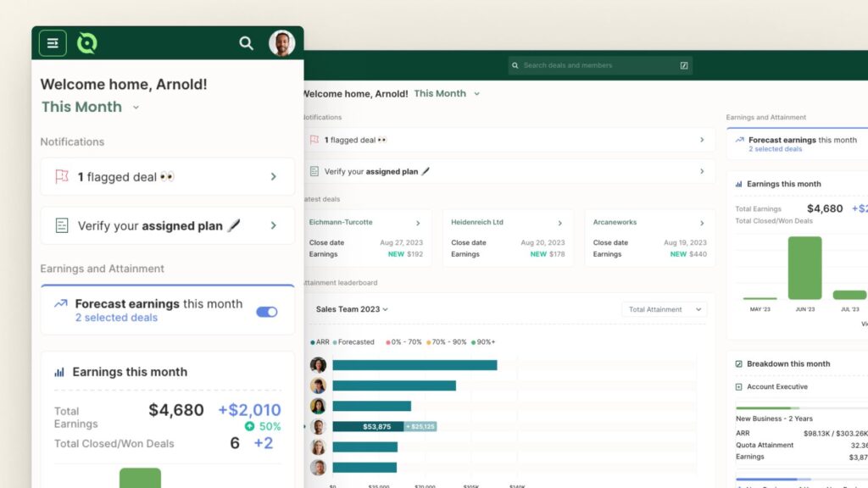Image resolution: width=868 pixels, height=488 pixels.
Task: Select the $4,680 total earnings value in mobile
Action: (176, 410)
